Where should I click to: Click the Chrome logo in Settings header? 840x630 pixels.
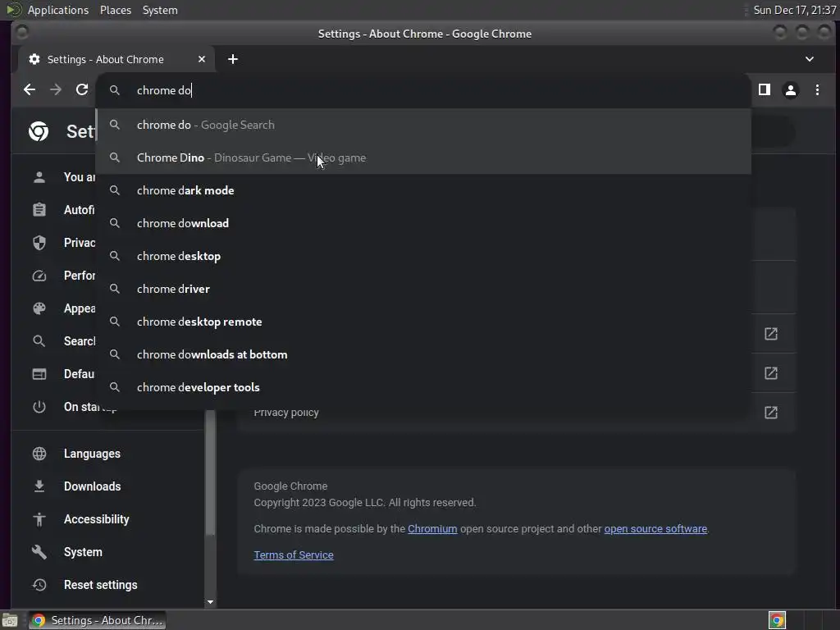tap(39, 131)
